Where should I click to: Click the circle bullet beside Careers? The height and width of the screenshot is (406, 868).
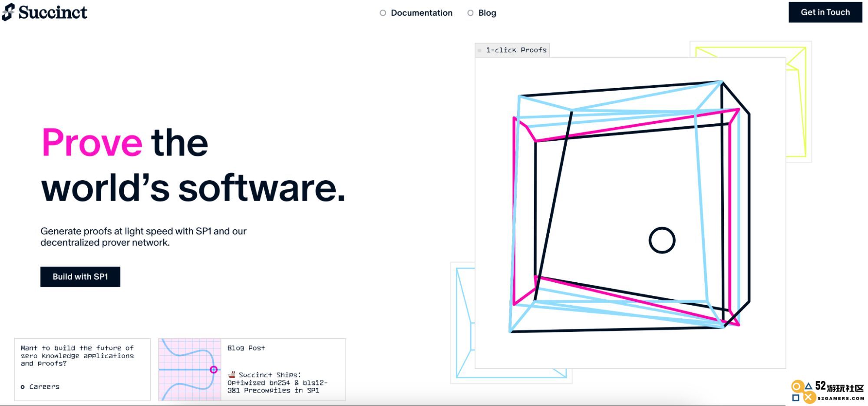point(23,387)
